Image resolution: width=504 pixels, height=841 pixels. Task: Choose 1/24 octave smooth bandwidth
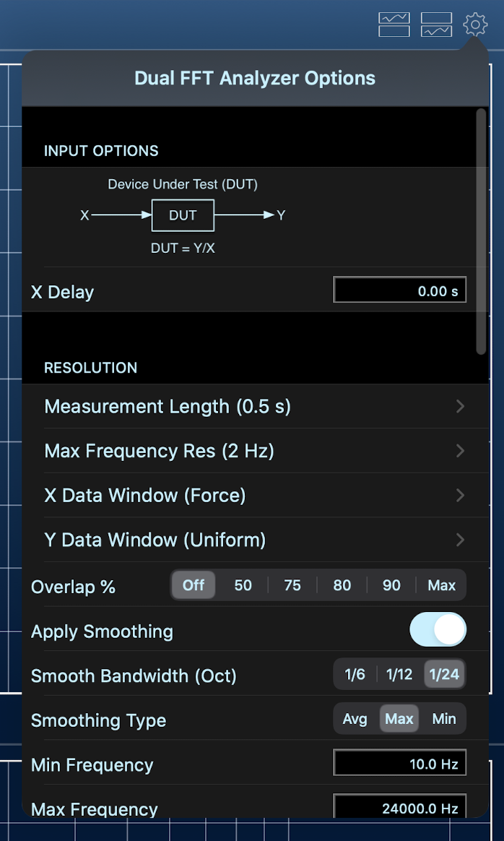pyautogui.click(x=444, y=674)
